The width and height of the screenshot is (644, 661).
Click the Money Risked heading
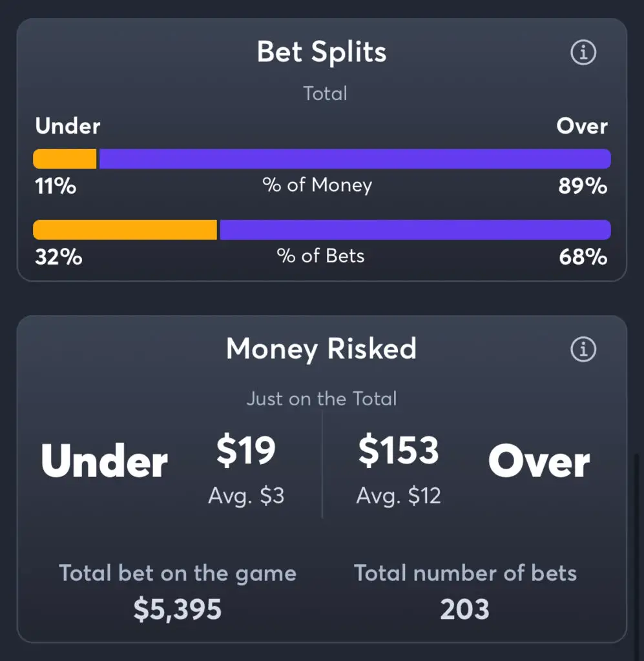tap(321, 349)
